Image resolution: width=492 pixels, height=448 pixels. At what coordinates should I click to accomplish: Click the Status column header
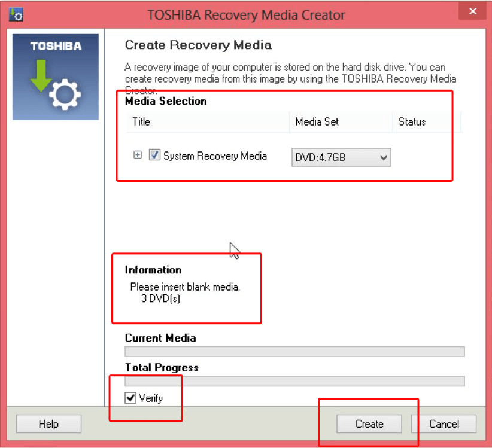pos(427,121)
